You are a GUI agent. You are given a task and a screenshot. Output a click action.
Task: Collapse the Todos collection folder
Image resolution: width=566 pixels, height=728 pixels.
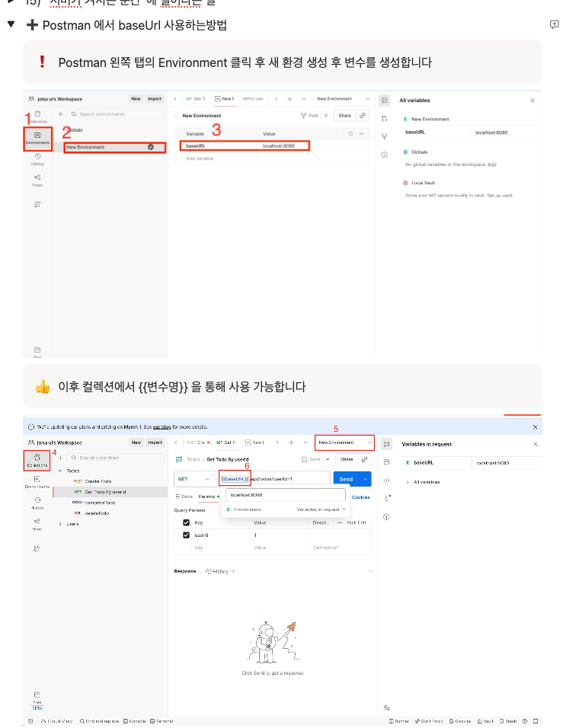[60, 471]
